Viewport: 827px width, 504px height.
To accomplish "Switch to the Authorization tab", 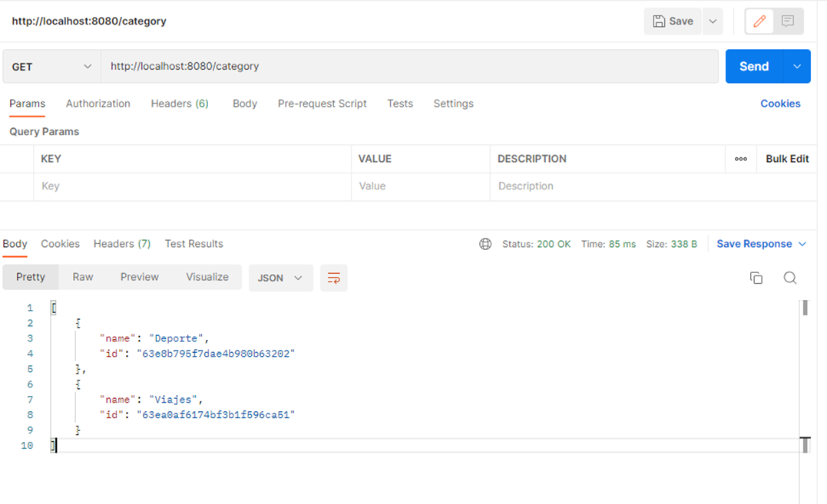I will point(98,104).
